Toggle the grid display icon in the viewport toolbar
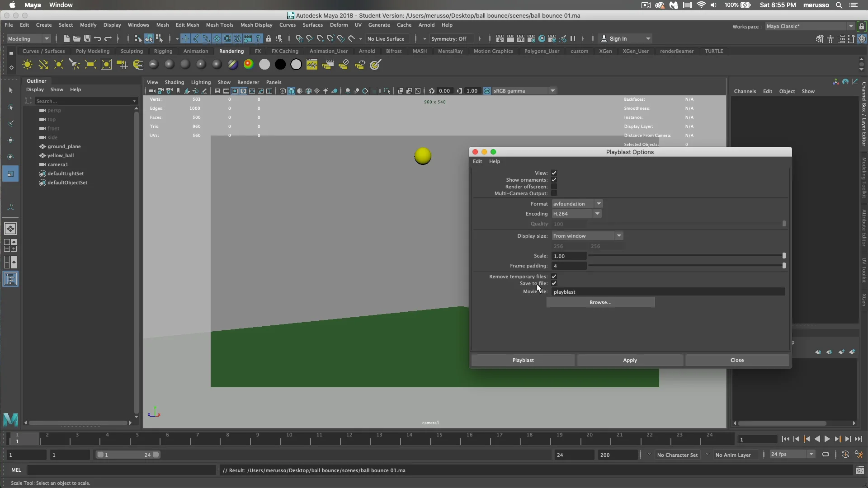Screen dimensions: 868x488 point(217,91)
